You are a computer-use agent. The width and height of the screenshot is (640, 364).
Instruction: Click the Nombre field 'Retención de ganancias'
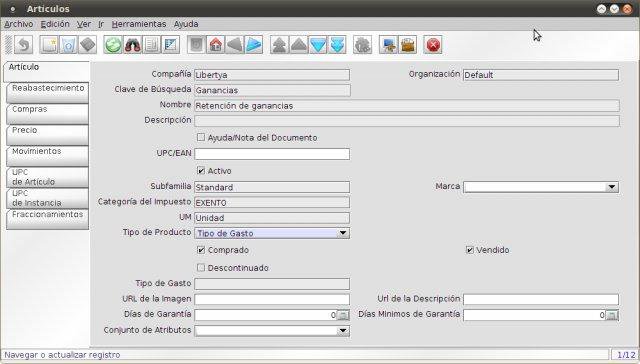(407, 106)
